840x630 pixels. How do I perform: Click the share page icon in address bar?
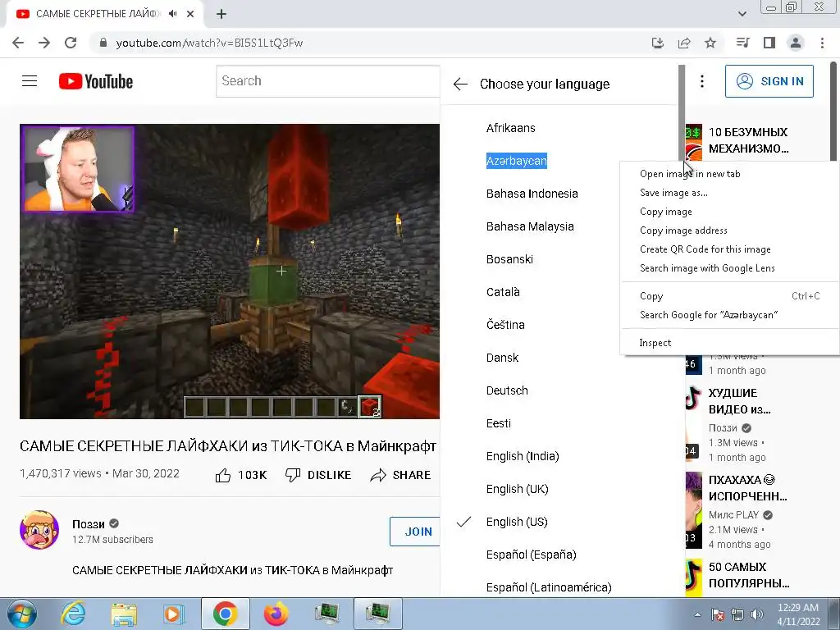click(x=684, y=43)
